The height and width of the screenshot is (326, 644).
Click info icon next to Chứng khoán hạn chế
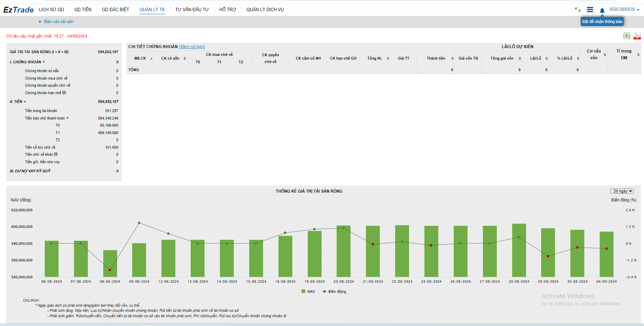coord(64,92)
